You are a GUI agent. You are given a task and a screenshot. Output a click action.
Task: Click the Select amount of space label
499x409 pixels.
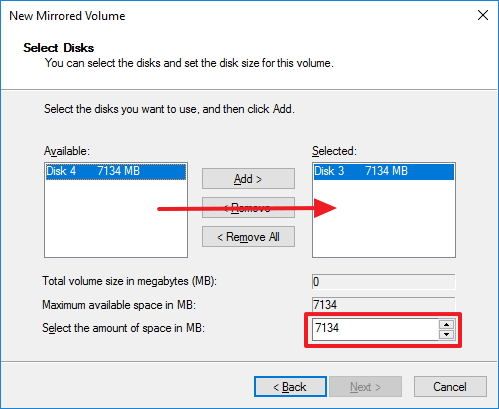(x=123, y=328)
